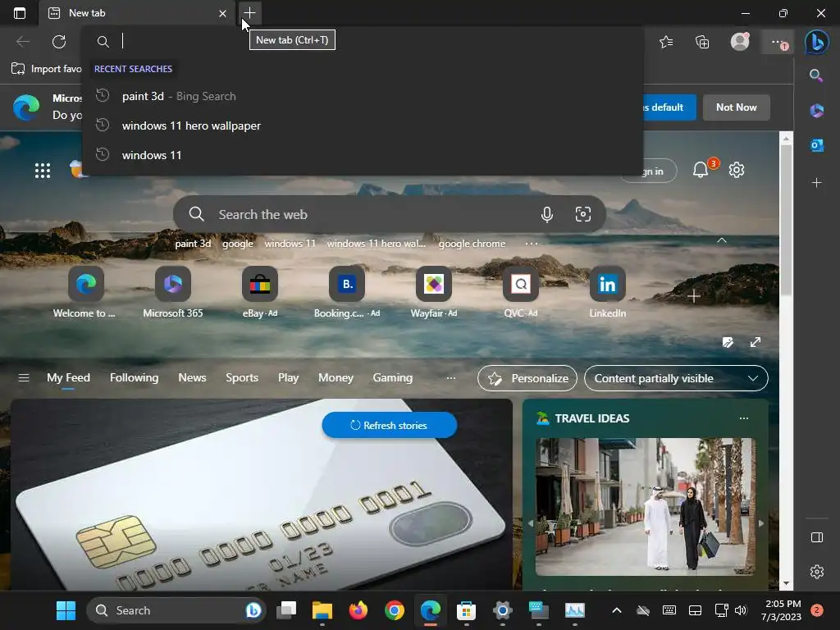Open page settings gear icon

point(737,170)
